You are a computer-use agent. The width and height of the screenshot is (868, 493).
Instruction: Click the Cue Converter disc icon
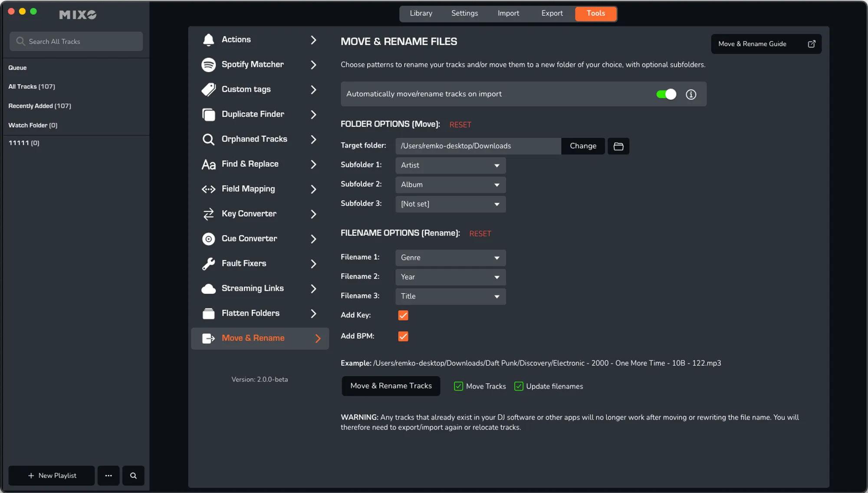(x=208, y=239)
